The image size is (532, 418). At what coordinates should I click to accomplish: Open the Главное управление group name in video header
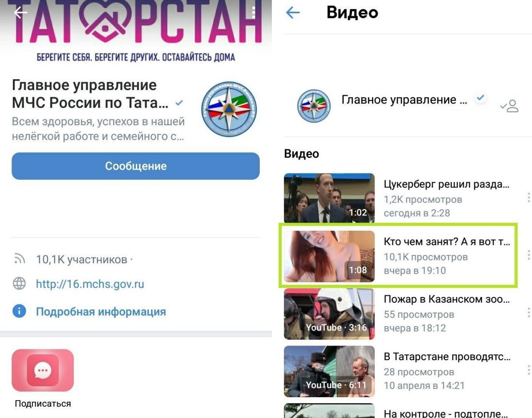(x=404, y=100)
